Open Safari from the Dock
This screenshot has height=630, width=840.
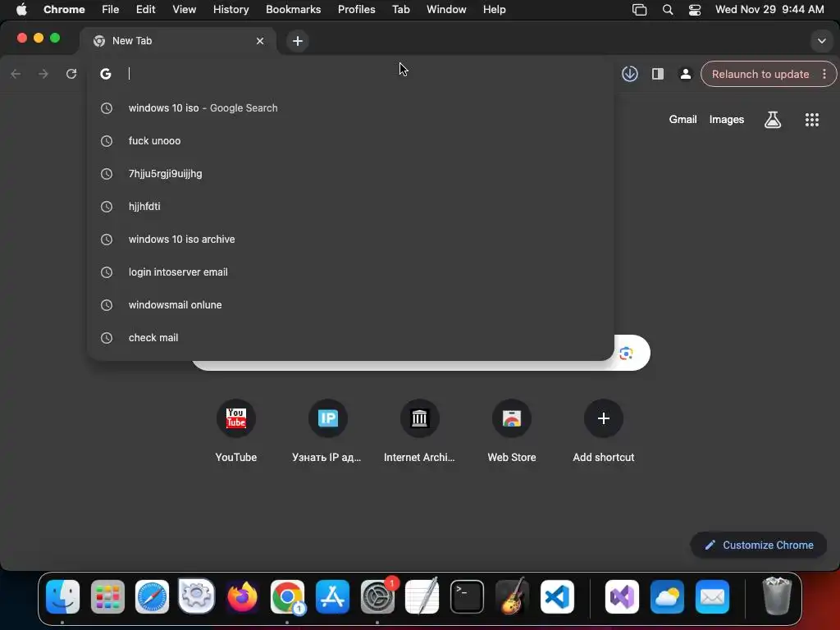(x=152, y=596)
